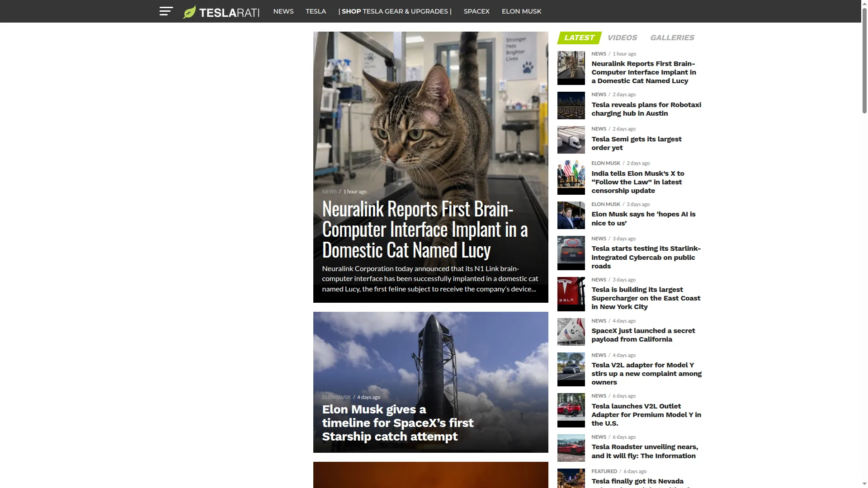Image resolution: width=868 pixels, height=488 pixels.
Task: Open Starlink-integrated Cybercab testing article
Action: pyautogui.click(x=646, y=257)
